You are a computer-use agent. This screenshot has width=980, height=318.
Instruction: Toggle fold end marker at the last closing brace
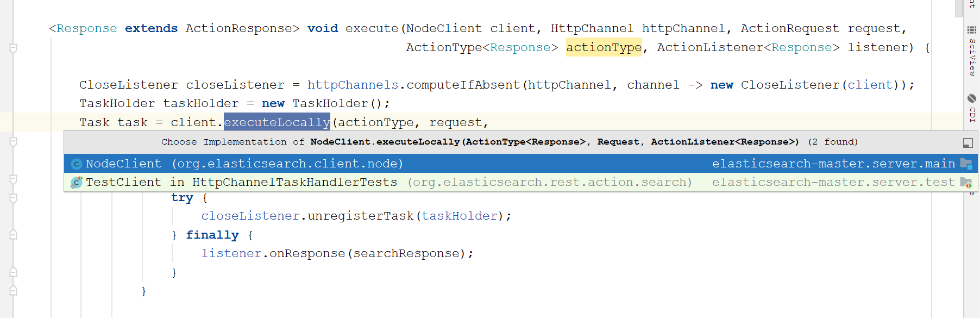click(x=14, y=291)
